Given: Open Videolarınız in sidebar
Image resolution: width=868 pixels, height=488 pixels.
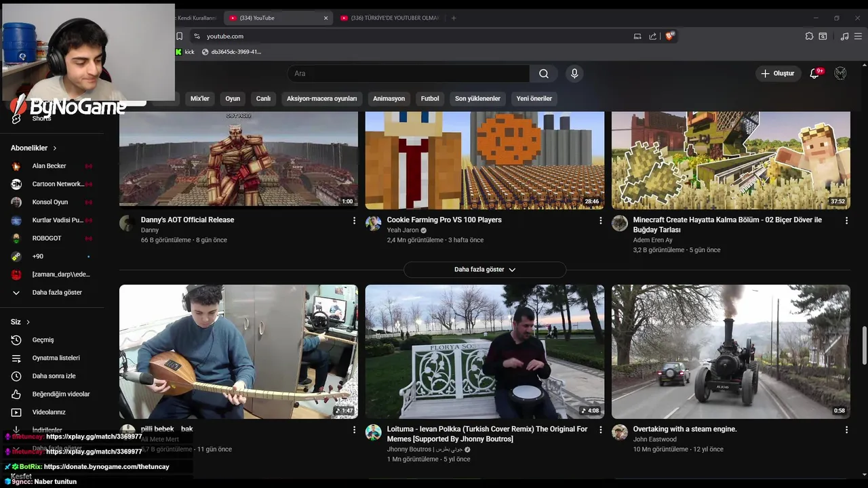Looking at the screenshot, I should point(52,412).
